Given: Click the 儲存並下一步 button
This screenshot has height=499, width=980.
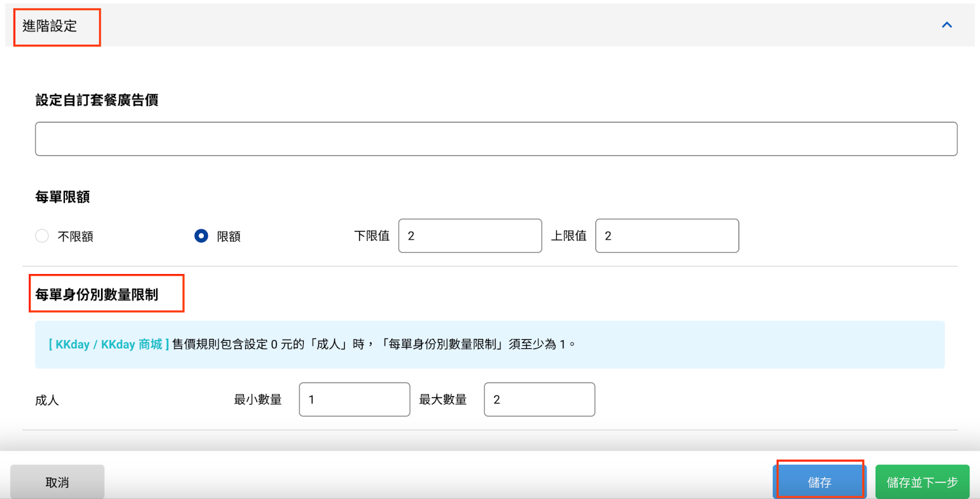Looking at the screenshot, I should tap(922, 482).
